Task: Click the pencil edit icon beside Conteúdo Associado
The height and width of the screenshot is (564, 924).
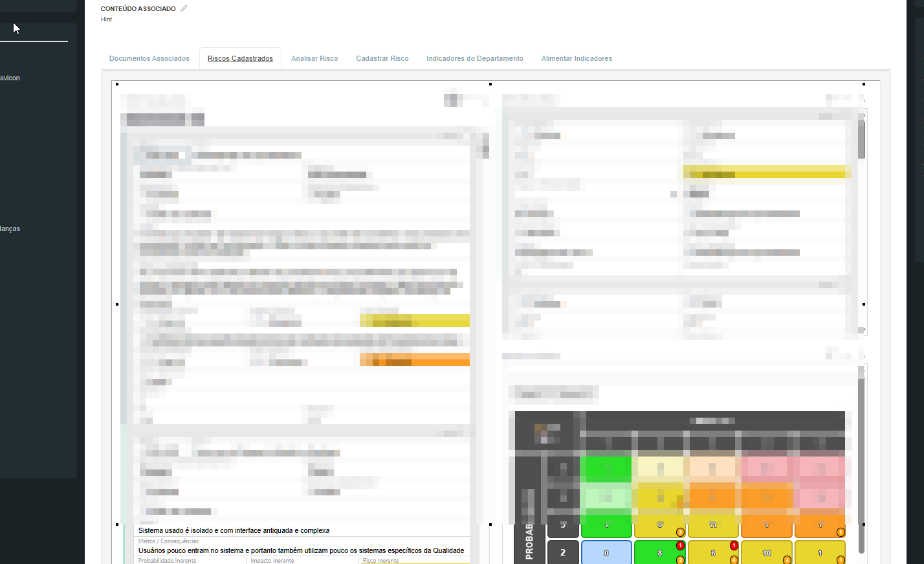Action: pos(184,8)
